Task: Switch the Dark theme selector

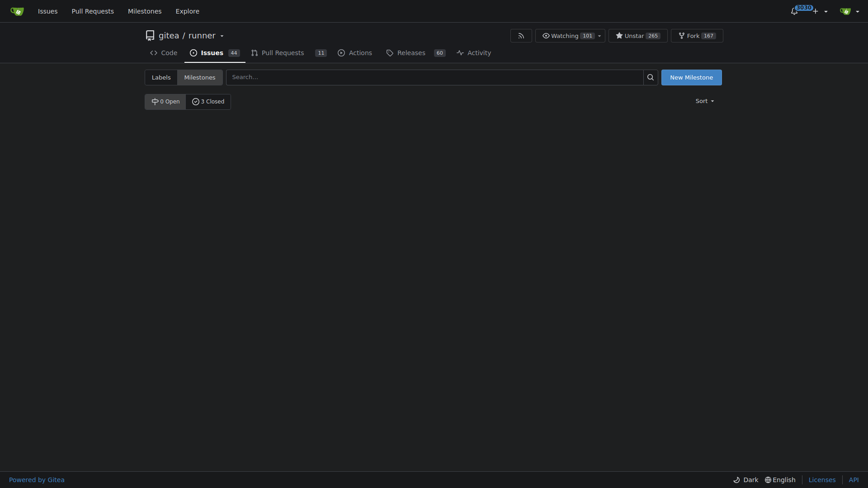Action: point(746,480)
